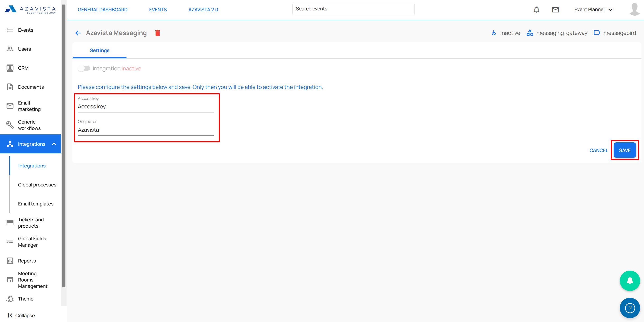Click the Collapse label in sidebar
Image resolution: width=644 pixels, height=322 pixels.
(25, 315)
